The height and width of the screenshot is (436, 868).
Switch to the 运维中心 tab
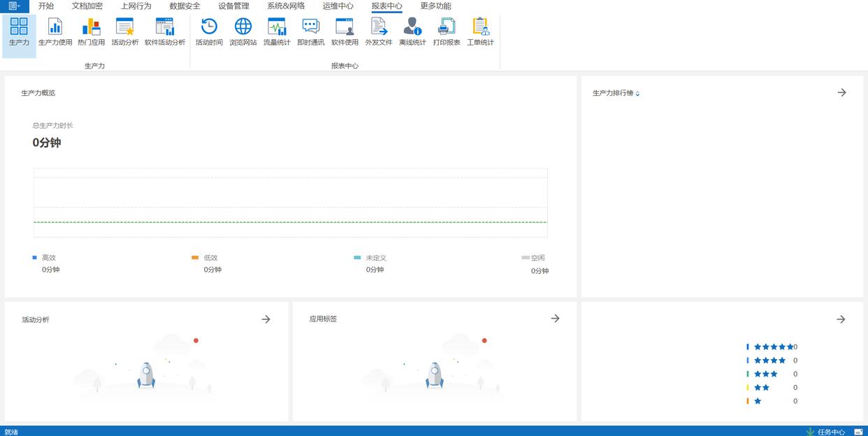coord(338,6)
